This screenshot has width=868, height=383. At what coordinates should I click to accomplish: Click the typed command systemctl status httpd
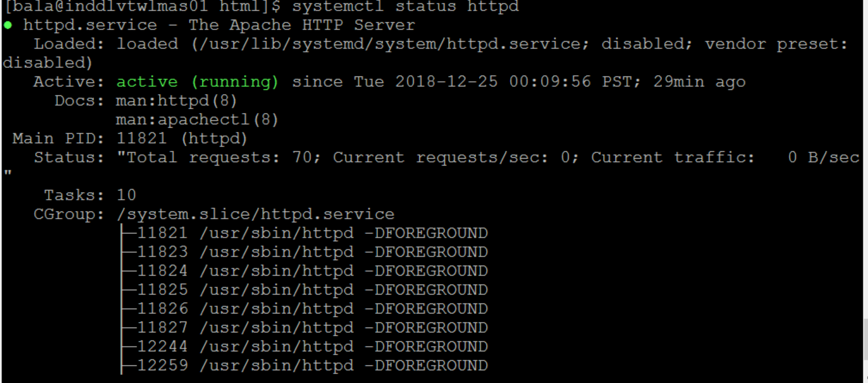405,7
